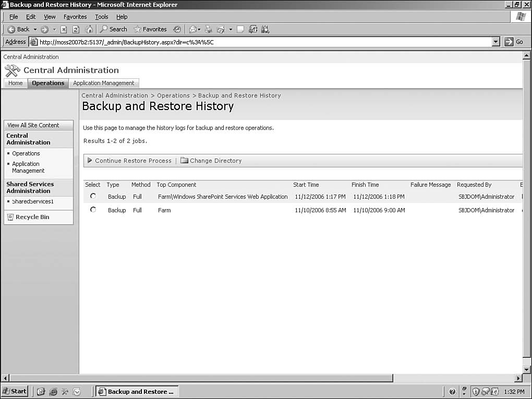Open the Recycle Bin in sidebar
The height and width of the screenshot is (399, 532).
pos(32,217)
